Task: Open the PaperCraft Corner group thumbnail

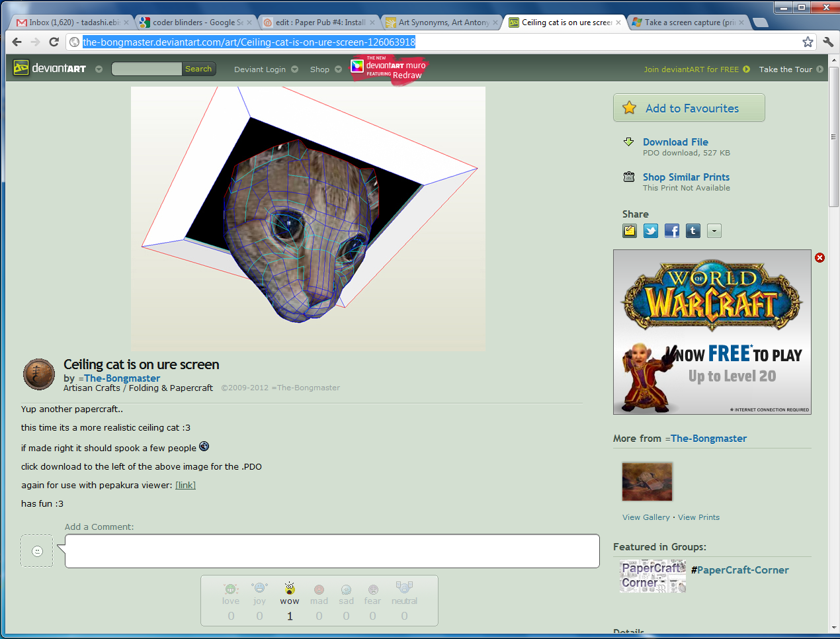Action: click(653, 576)
